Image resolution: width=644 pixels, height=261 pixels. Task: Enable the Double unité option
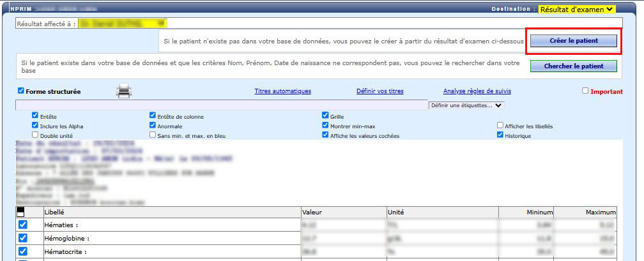35,135
